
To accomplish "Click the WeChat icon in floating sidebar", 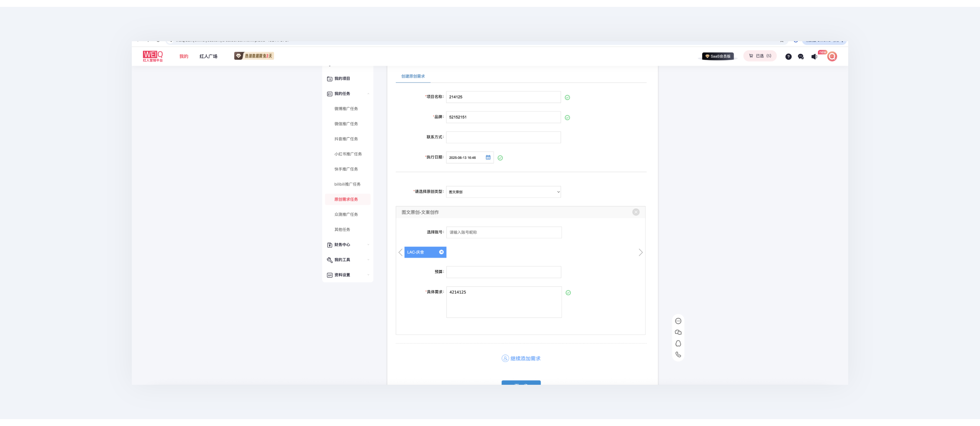I will point(678,332).
